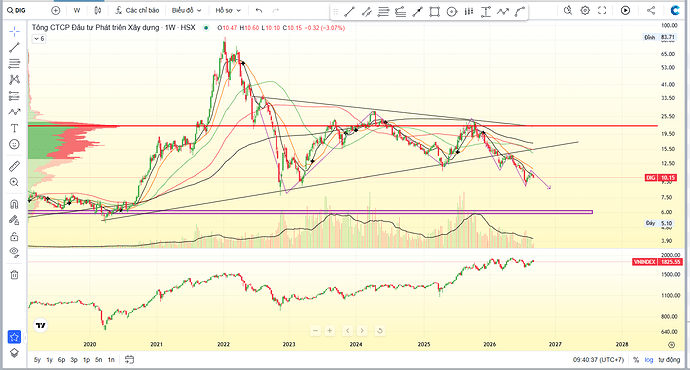Add a symbol to compare with plus icon
Viewport: 690px width, 370px height.
coord(55,10)
